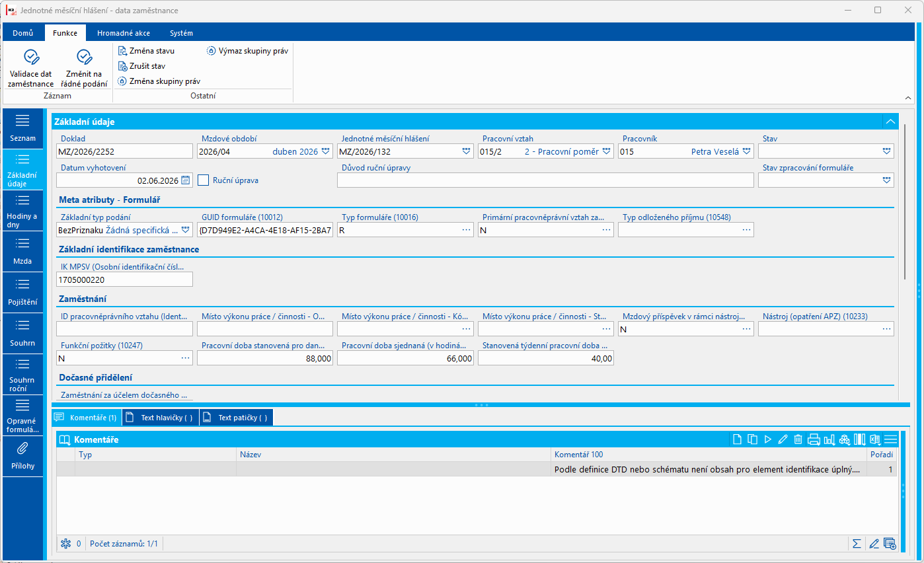The width and height of the screenshot is (924, 563).
Task: Click the Změnit na řádné podání icon
Action: (85, 57)
